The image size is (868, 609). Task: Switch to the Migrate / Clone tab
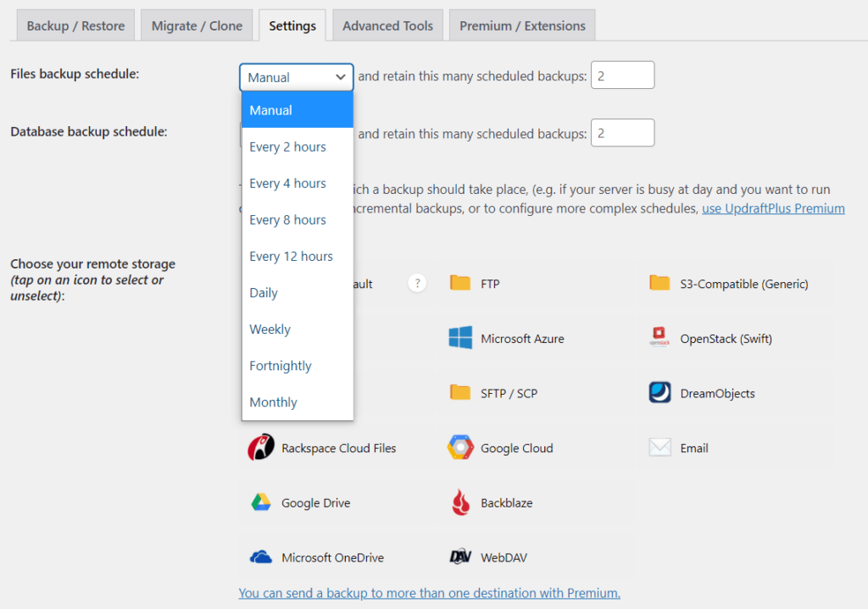(x=197, y=25)
